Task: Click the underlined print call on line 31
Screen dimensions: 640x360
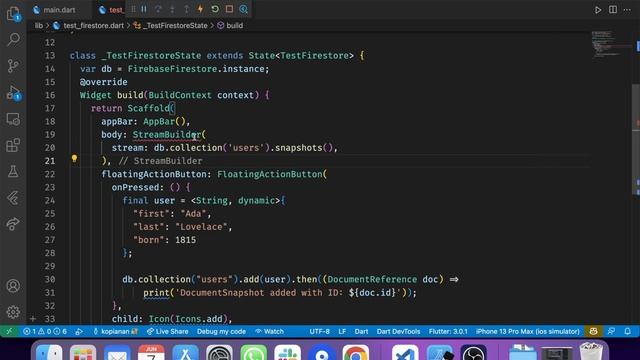Action: pyautogui.click(x=156, y=293)
